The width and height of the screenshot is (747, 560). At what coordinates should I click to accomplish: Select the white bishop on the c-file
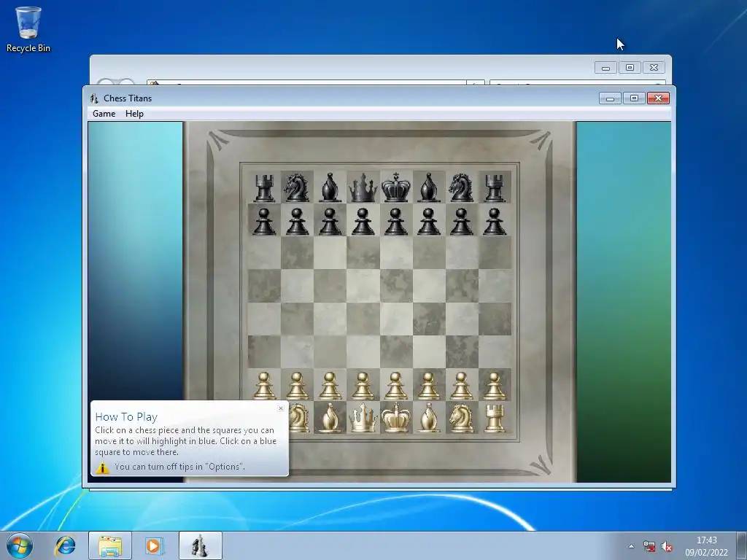[330, 418]
